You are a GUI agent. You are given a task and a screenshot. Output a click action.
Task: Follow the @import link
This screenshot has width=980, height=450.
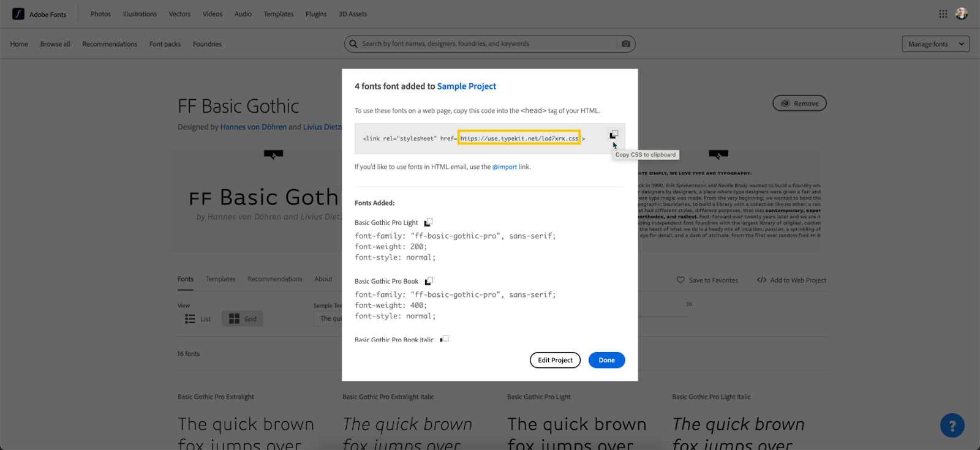click(504, 167)
